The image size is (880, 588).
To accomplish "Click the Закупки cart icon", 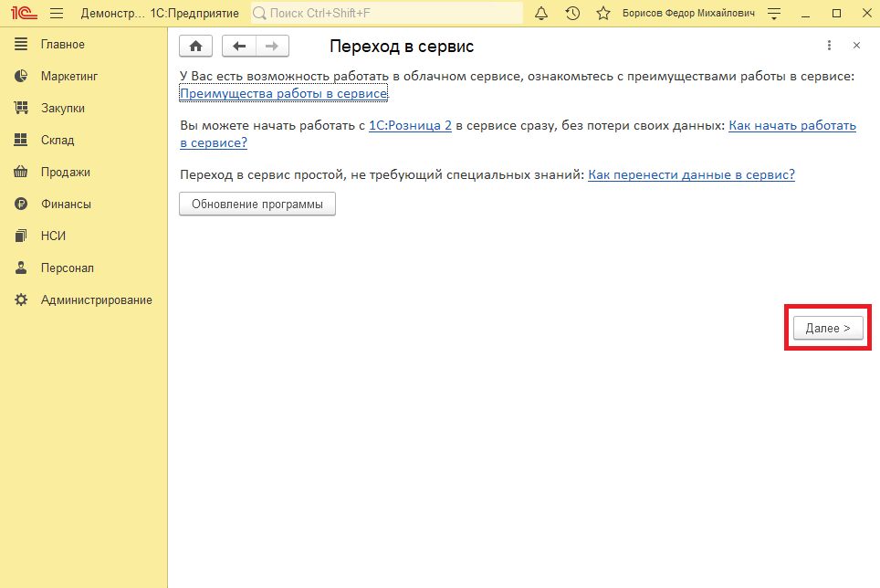I will pyautogui.click(x=21, y=108).
